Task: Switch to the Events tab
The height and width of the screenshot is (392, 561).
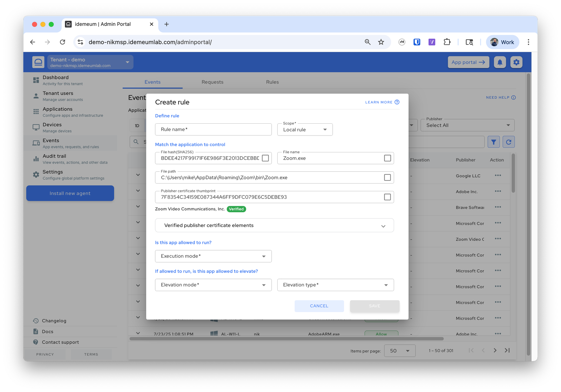Action: coord(153,82)
